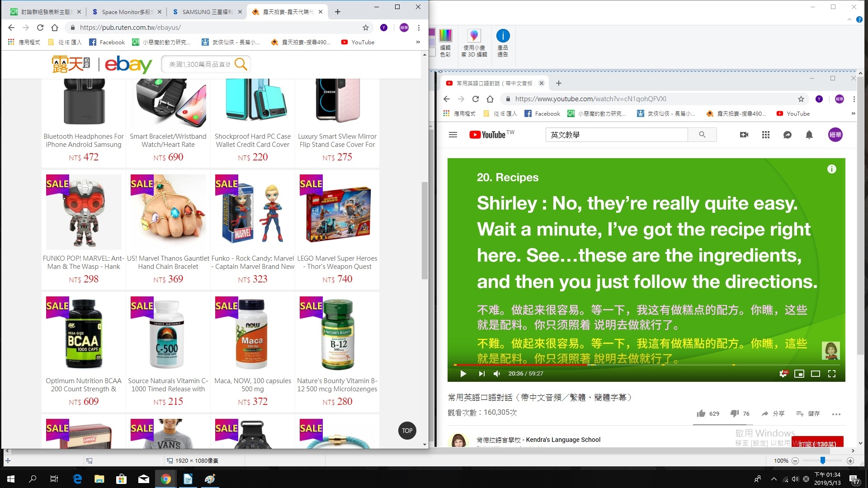
Task: Open the YouTube create video camera icon
Action: (744, 135)
